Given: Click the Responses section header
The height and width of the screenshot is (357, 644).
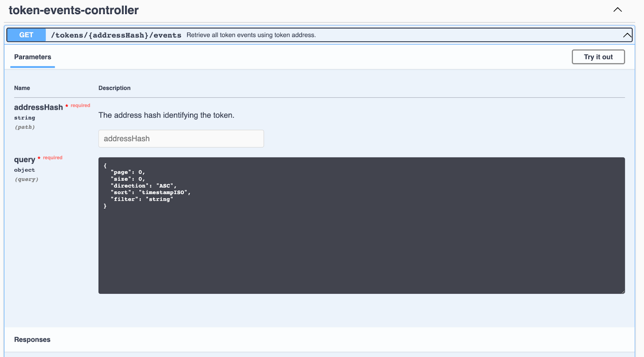Looking at the screenshot, I should (32, 340).
